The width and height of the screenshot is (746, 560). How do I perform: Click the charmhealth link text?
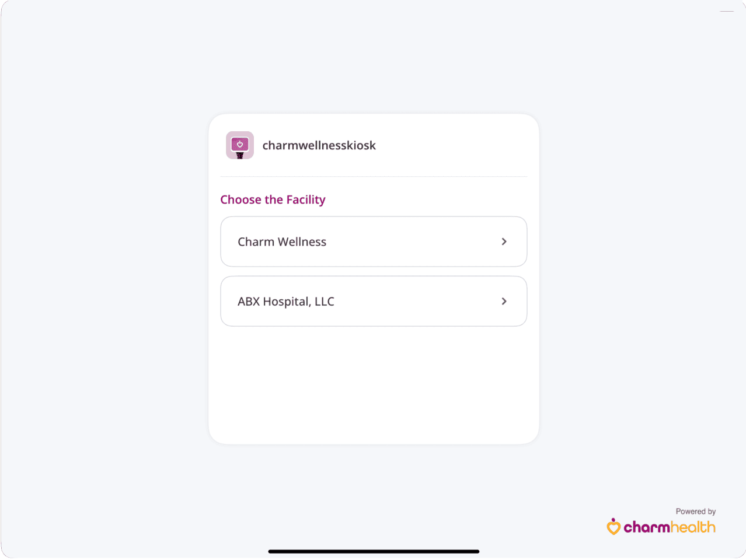pos(669,527)
